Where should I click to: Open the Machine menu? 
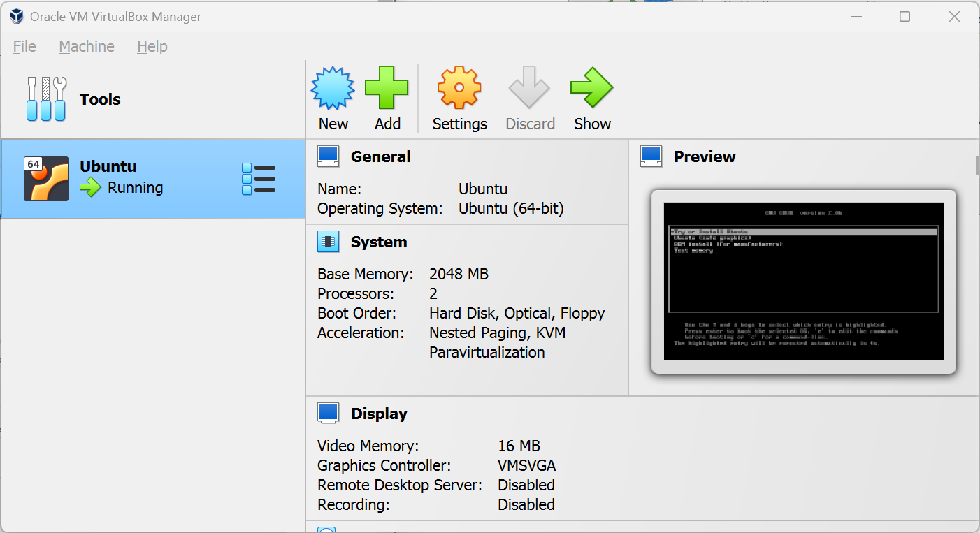click(x=87, y=46)
